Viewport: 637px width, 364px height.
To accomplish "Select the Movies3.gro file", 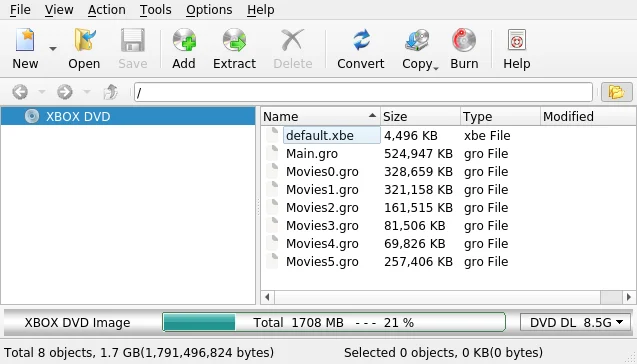I will click(322, 225).
